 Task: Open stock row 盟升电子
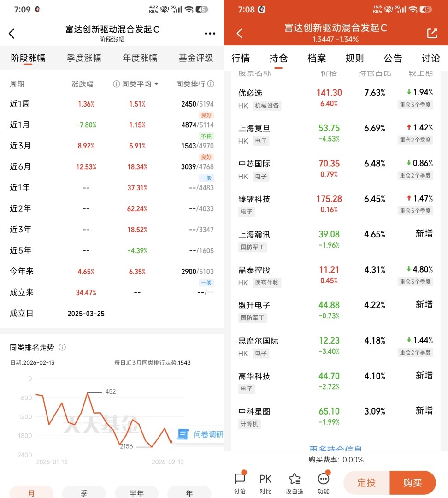tap(336, 311)
